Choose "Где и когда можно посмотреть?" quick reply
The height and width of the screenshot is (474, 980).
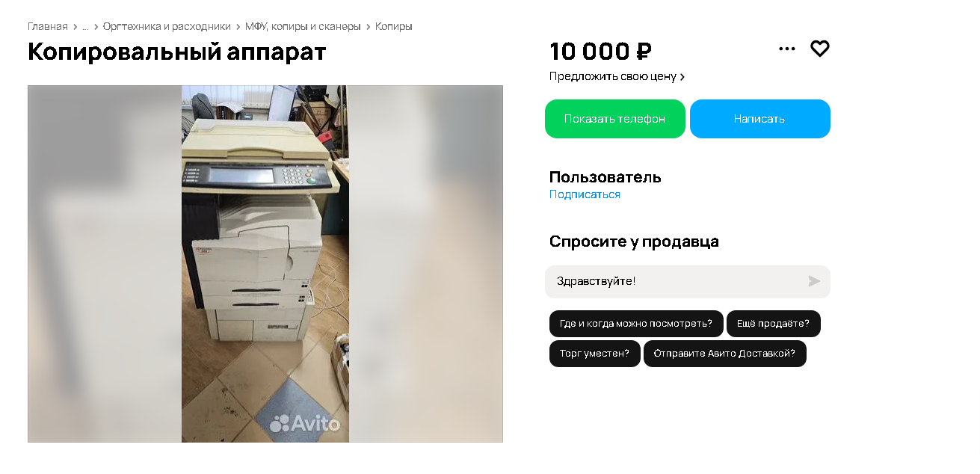click(636, 324)
